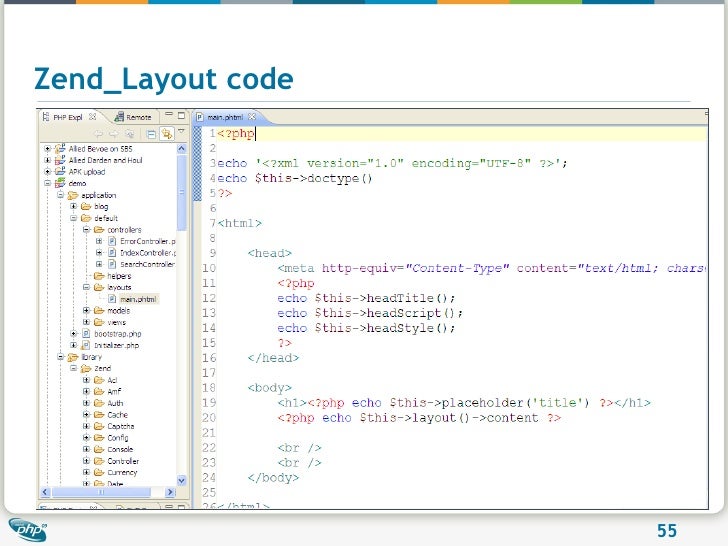
Task: Click the explorer vertical scrollbar down arrow
Action: (x=182, y=481)
